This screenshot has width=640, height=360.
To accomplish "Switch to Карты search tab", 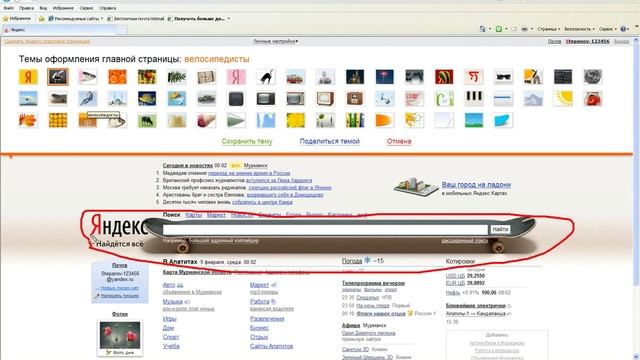I will click(193, 215).
